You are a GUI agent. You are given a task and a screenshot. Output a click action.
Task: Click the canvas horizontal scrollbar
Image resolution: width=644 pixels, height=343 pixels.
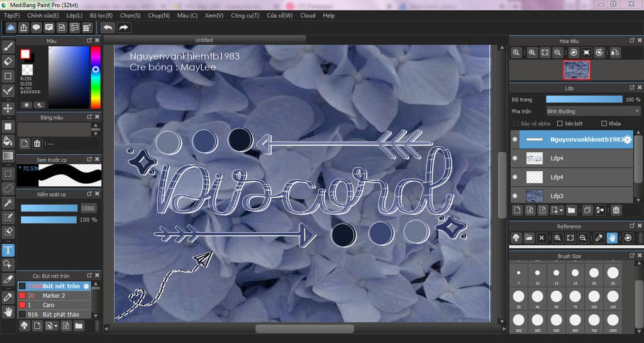[x=304, y=329]
